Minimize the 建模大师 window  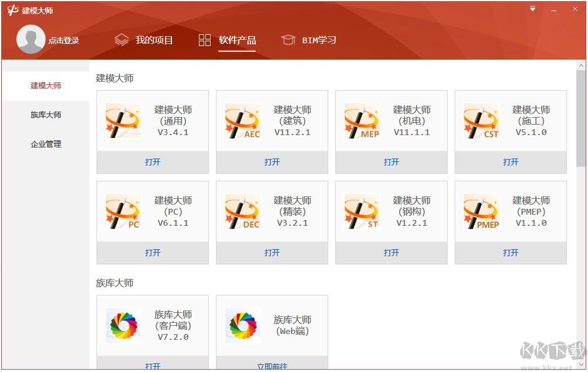coord(553,9)
